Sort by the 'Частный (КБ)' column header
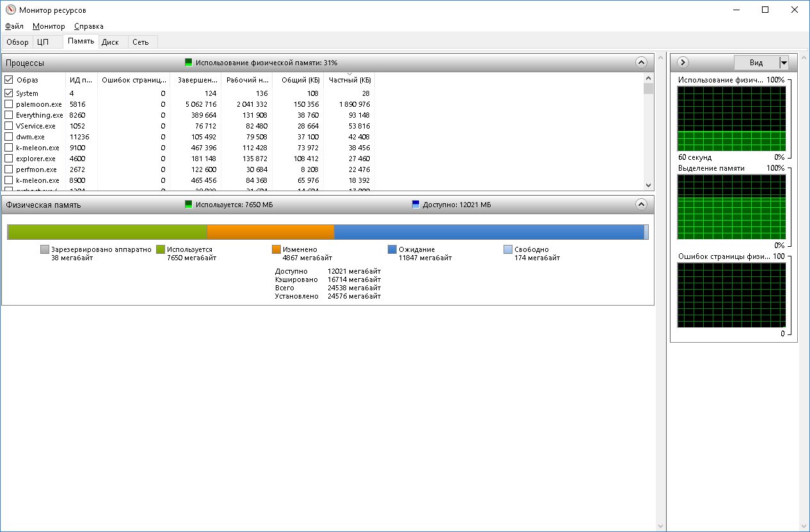 (349, 80)
